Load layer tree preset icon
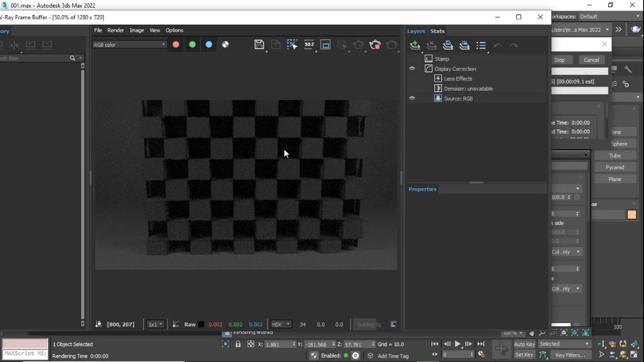This screenshot has height=362, width=644. pos(464,45)
